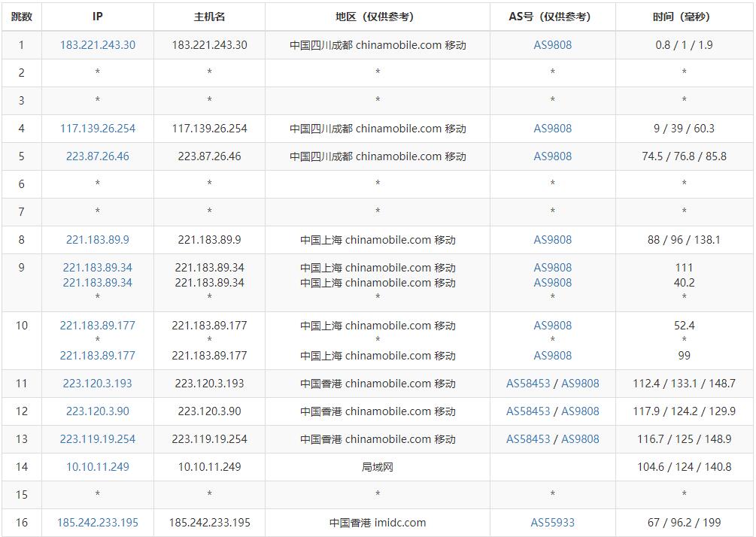Open IP link 10.10.11.249
The width and height of the screenshot is (756, 537).
97,466
